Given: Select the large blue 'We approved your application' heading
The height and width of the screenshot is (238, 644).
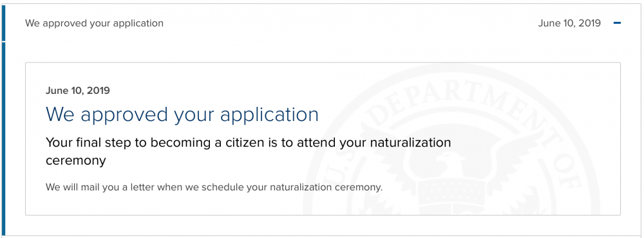Looking at the screenshot, I should [182, 114].
